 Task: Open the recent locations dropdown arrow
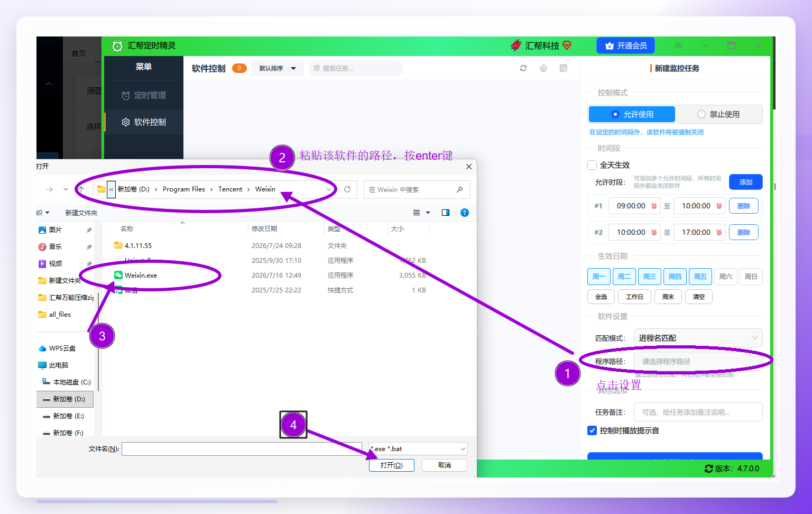pos(66,189)
